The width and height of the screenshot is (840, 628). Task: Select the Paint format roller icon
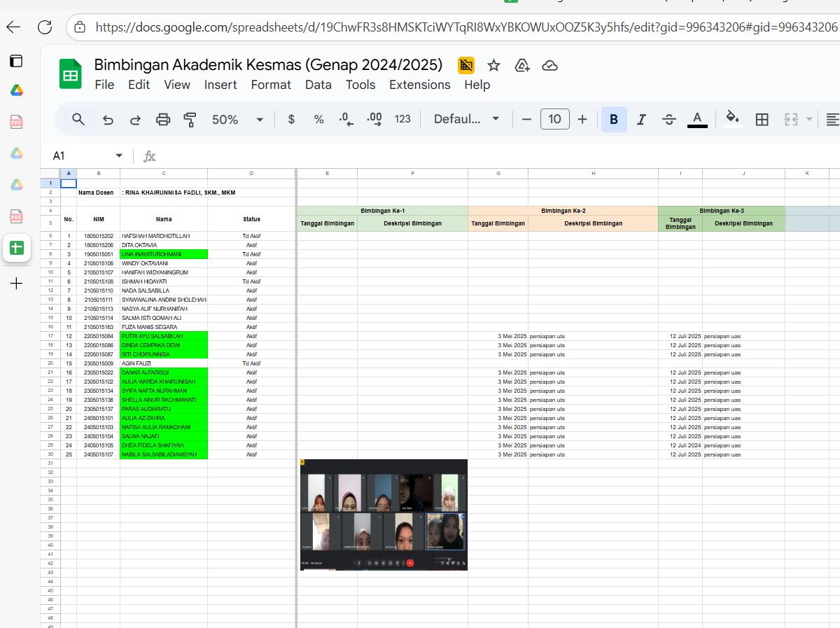190,120
